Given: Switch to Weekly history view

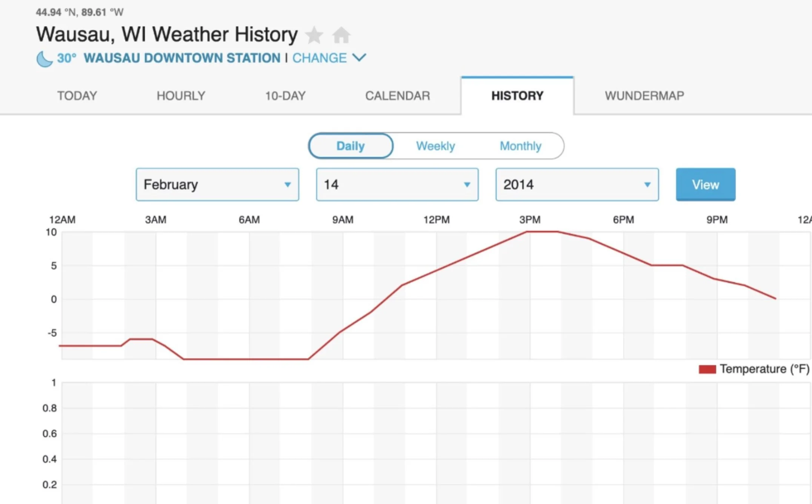Looking at the screenshot, I should pos(435,146).
